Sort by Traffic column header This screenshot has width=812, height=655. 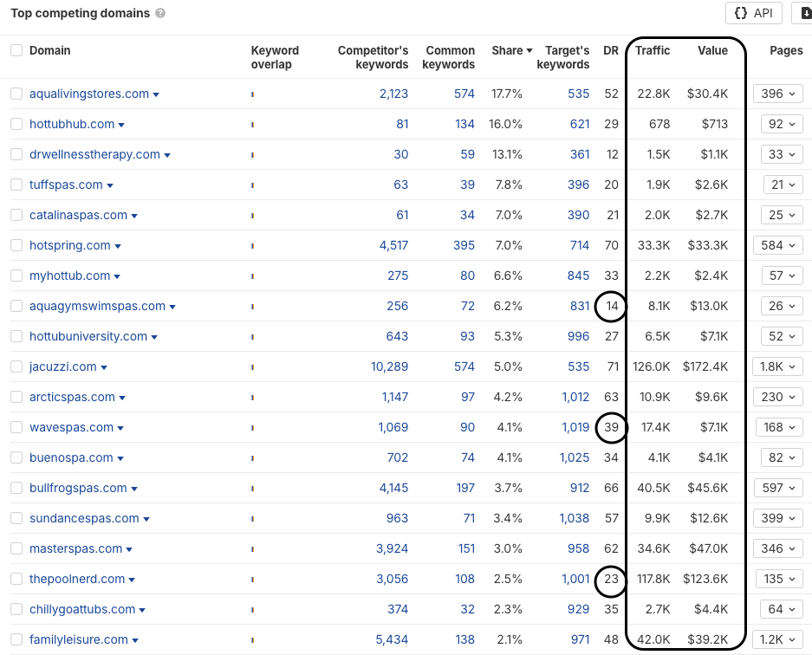[653, 50]
